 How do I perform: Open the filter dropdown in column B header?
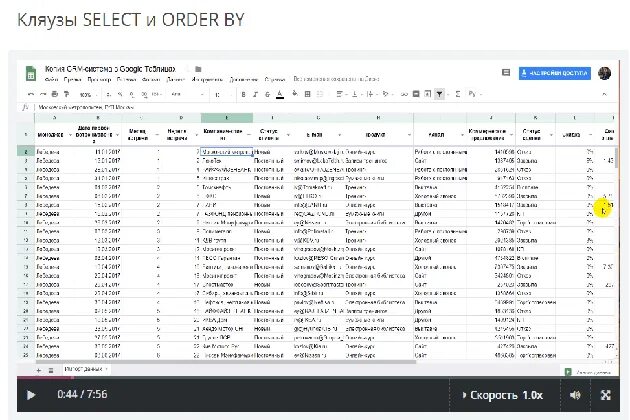pos(118,135)
